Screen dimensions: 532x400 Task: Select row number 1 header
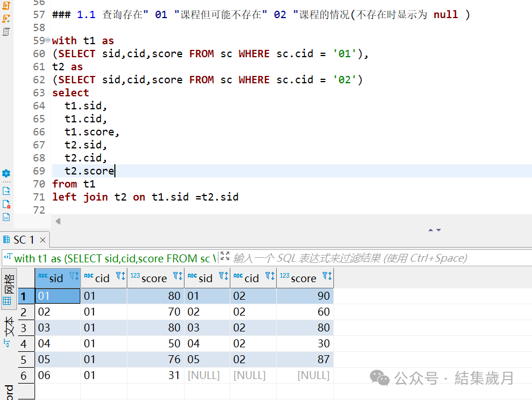tap(26, 296)
